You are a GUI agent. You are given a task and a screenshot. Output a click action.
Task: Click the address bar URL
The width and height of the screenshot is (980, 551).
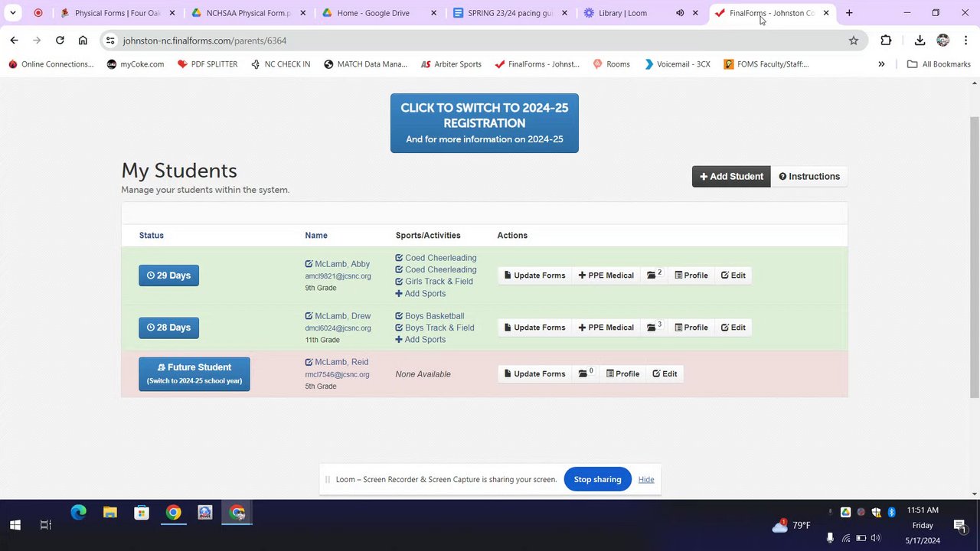(204, 41)
